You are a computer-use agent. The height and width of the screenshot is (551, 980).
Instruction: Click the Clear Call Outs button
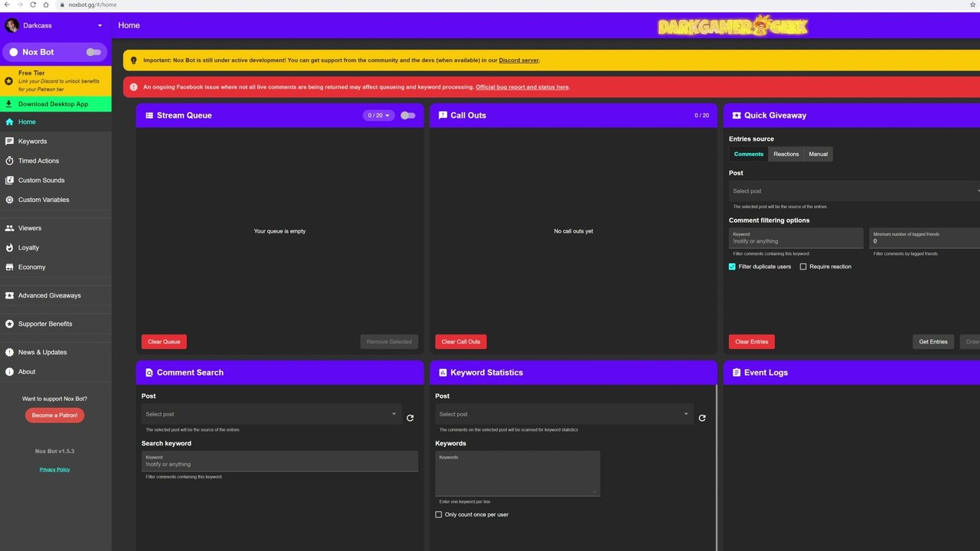[x=461, y=342]
